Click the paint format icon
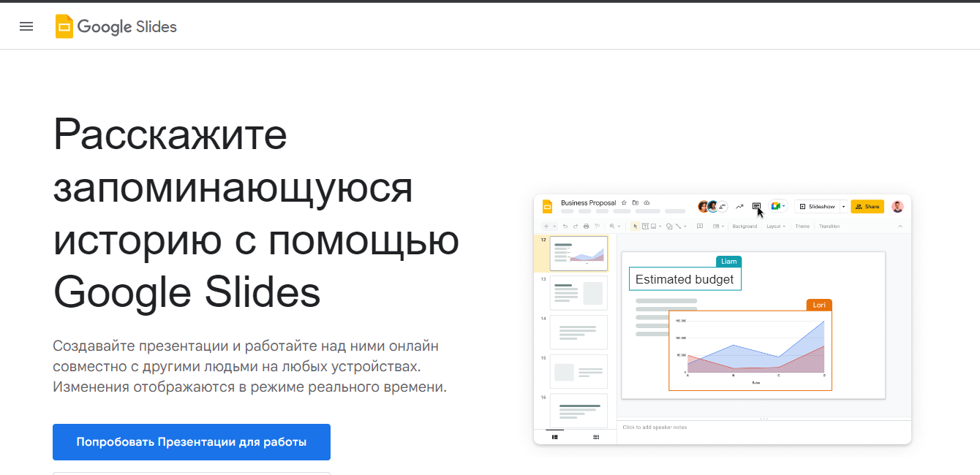Viewport: 980px width, 475px height. click(x=597, y=227)
